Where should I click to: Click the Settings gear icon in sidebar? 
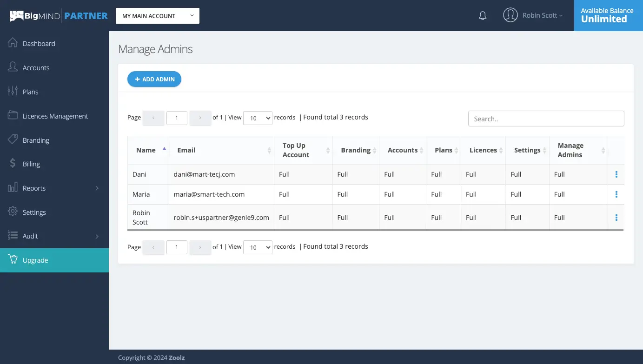[13, 212]
